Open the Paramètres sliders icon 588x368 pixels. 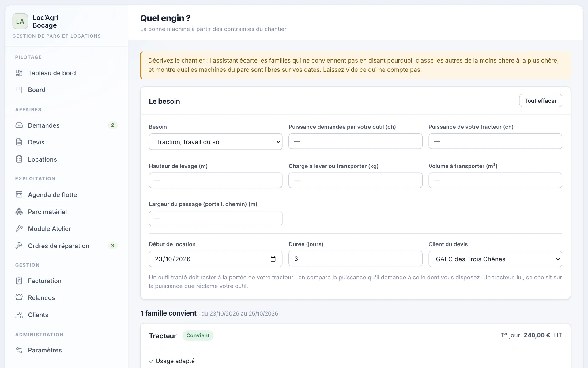(19, 350)
